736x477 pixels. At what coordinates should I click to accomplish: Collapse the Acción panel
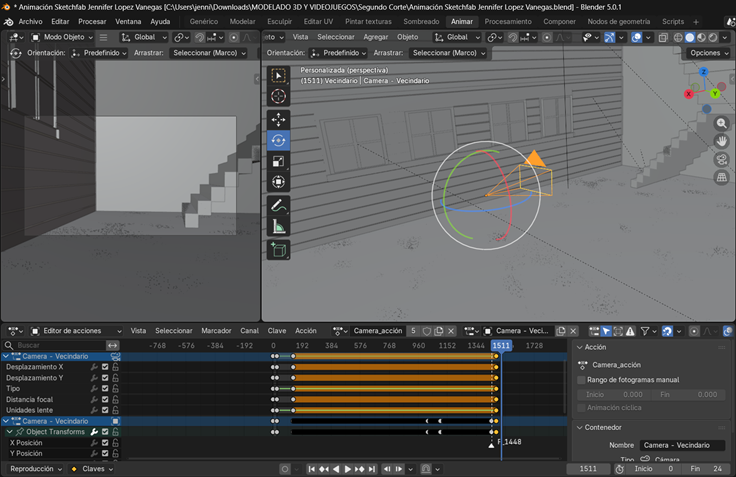(580, 347)
